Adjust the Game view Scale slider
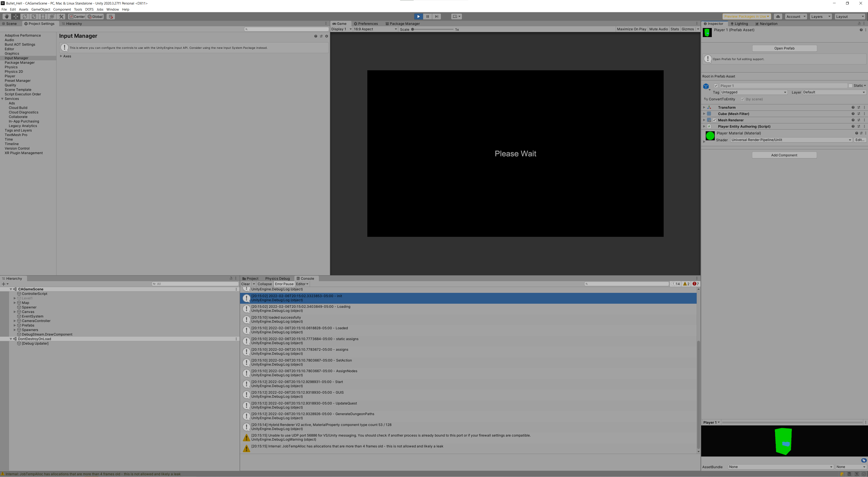 pyautogui.click(x=413, y=29)
